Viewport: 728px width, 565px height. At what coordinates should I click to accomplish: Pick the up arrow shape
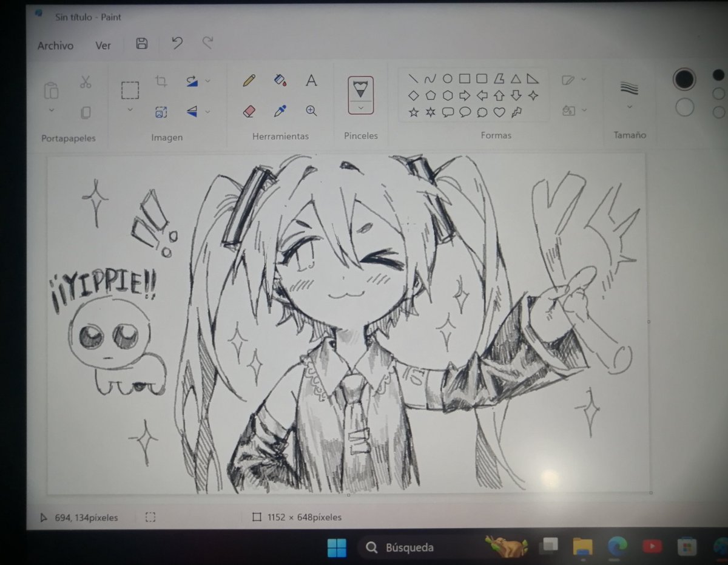[499, 96]
